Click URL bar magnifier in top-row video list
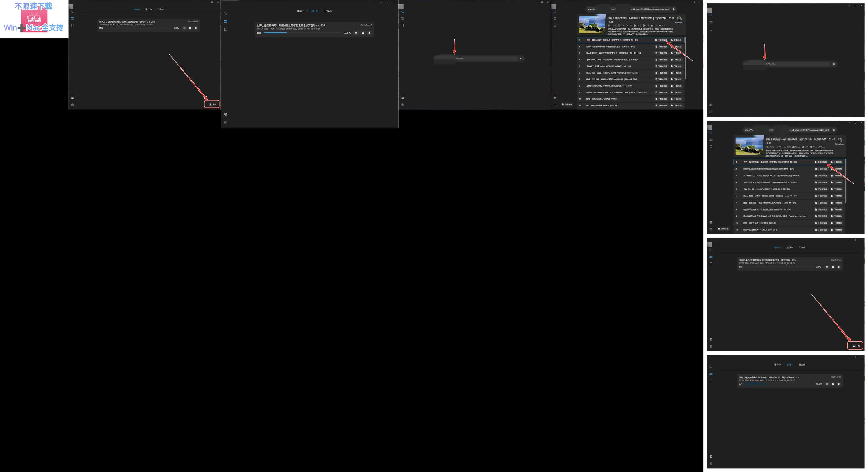The image size is (868, 472). (673, 9)
